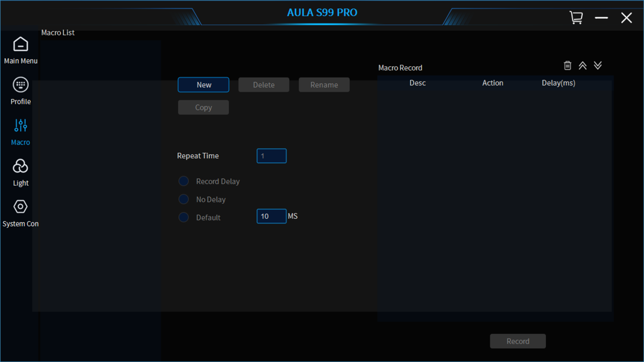Click the Repeat Time input field
The height and width of the screenshot is (362, 644).
coord(271,156)
